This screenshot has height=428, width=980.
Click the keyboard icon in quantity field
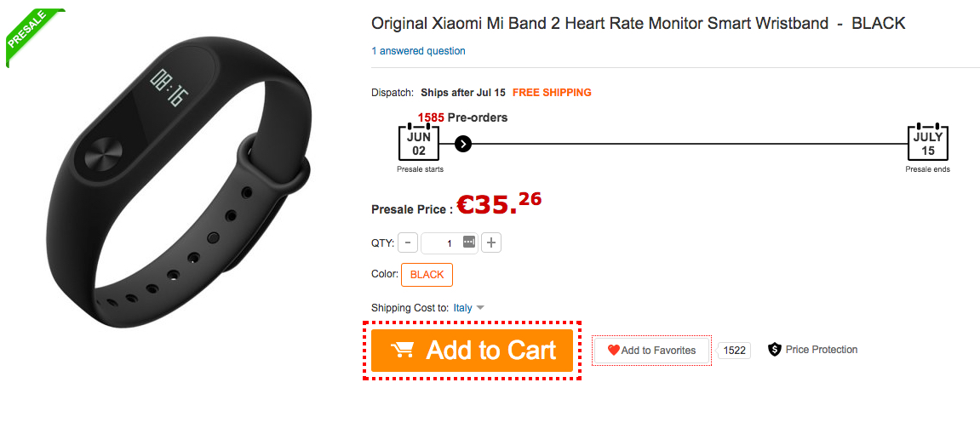click(x=468, y=243)
